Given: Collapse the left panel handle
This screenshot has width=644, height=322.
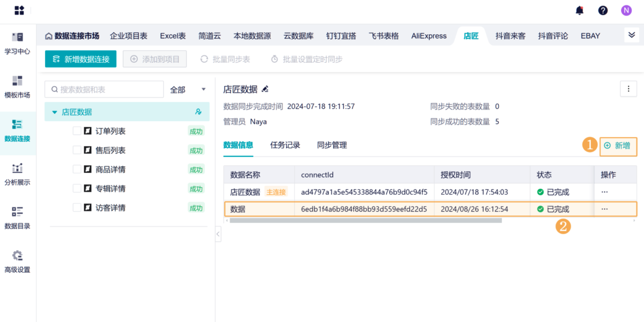Looking at the screenshot, I should click(x=218, y=233).
